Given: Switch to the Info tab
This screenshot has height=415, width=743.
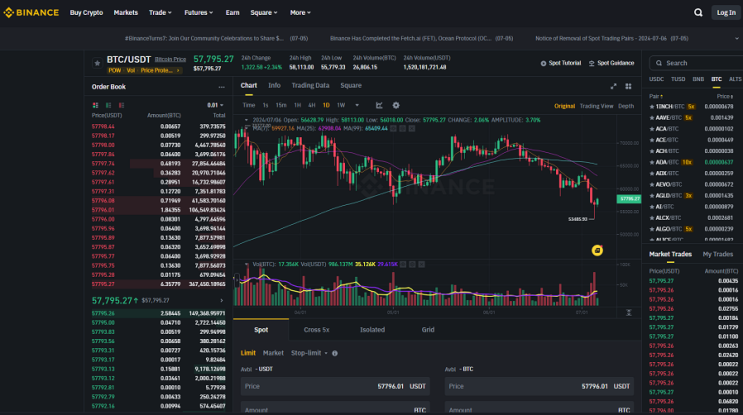Looking at the screenshot, I should pos(274,86).
